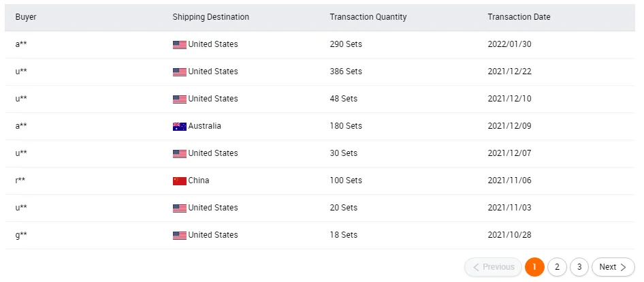Click the China flag icon

click(x=179, y=181)
